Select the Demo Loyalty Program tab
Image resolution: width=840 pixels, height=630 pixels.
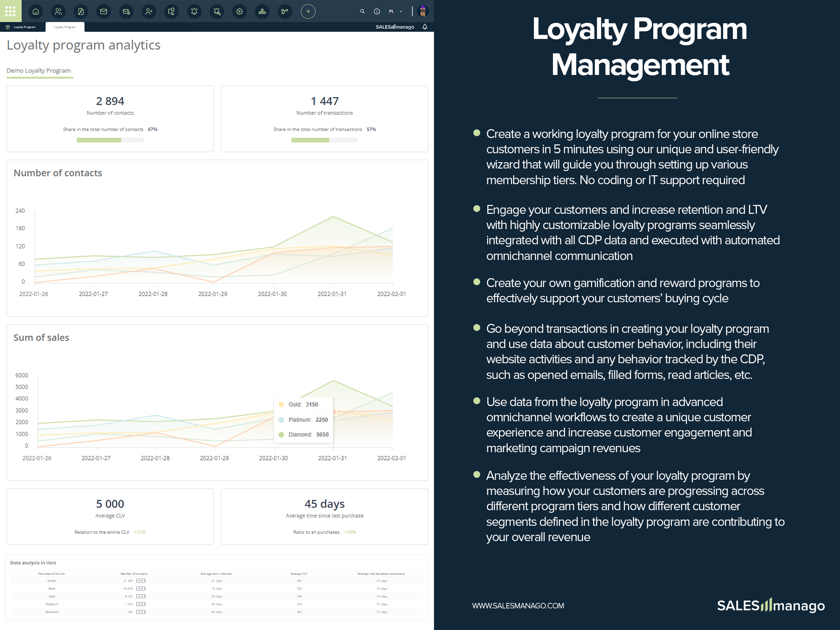39,71
